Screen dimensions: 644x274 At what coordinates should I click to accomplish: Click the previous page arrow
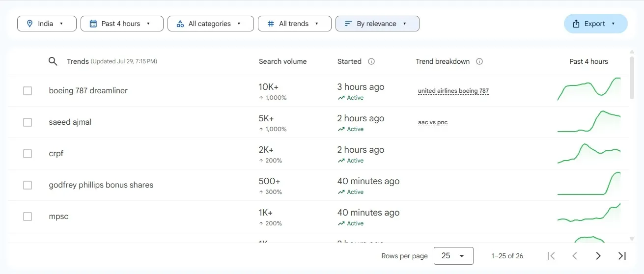(574, 255)
